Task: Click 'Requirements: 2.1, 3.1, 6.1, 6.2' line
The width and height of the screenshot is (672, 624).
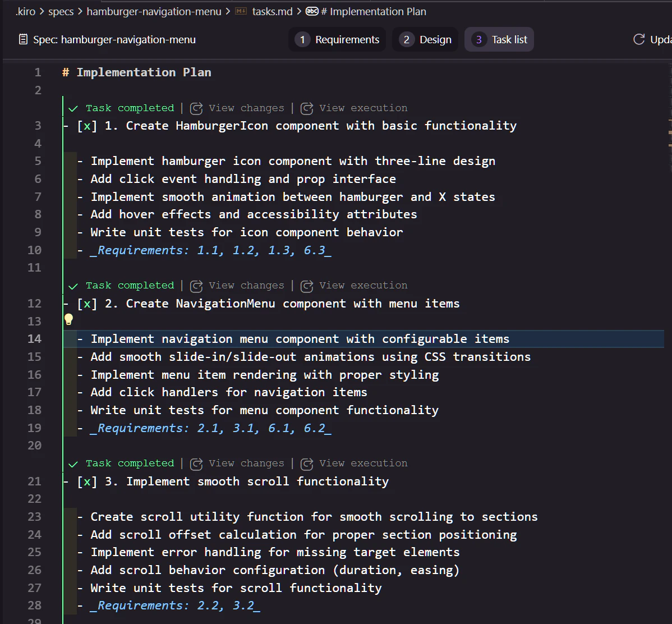Action: 210,428
